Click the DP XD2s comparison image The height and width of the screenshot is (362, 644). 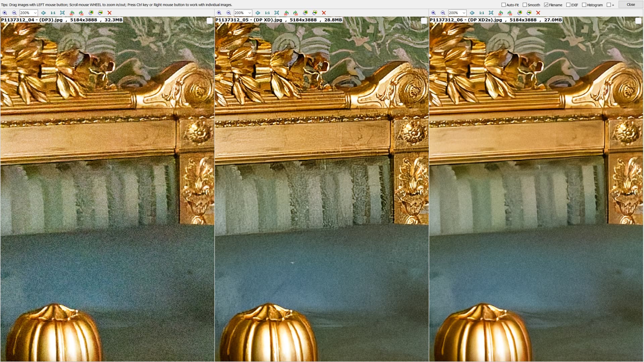click(536, 189)
